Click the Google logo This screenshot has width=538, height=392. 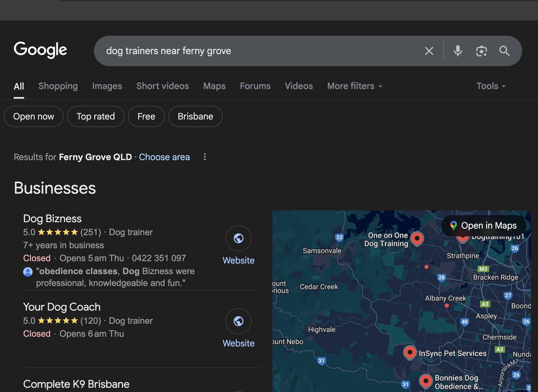click(x=40, y=50)
